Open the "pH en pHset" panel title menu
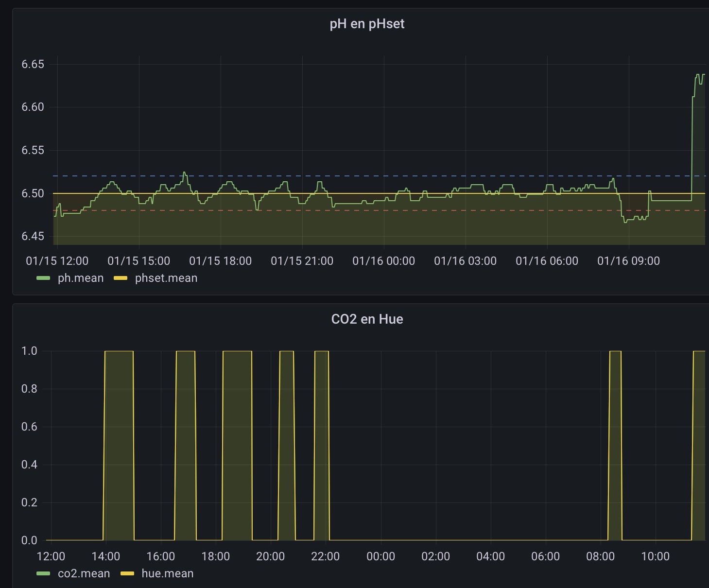709x588 pixels. [367, 24]
